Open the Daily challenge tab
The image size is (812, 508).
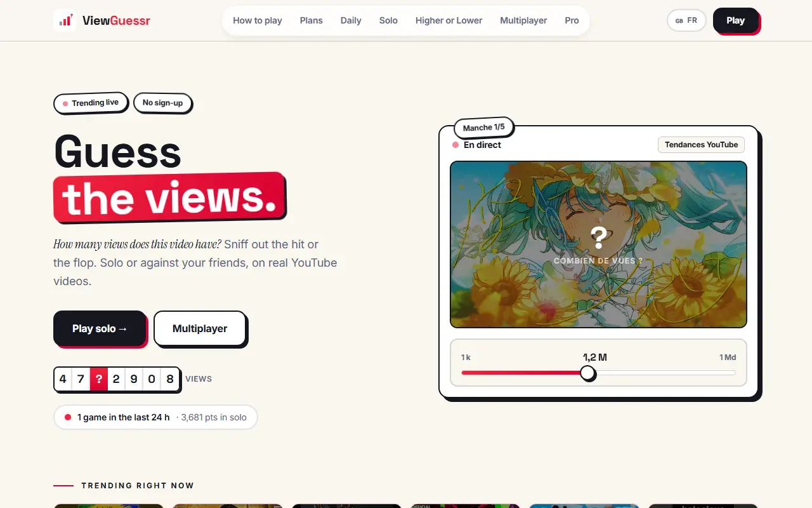[351, 20]
